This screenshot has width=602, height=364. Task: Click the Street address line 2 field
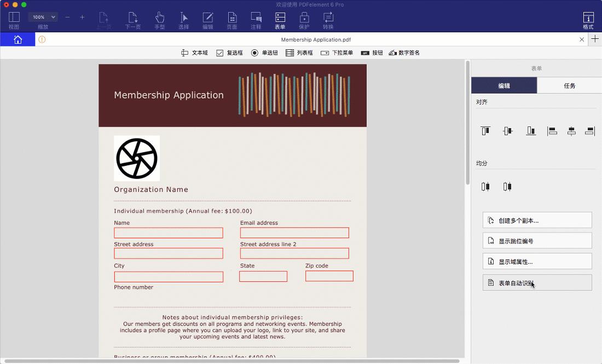tap(294, 253)
